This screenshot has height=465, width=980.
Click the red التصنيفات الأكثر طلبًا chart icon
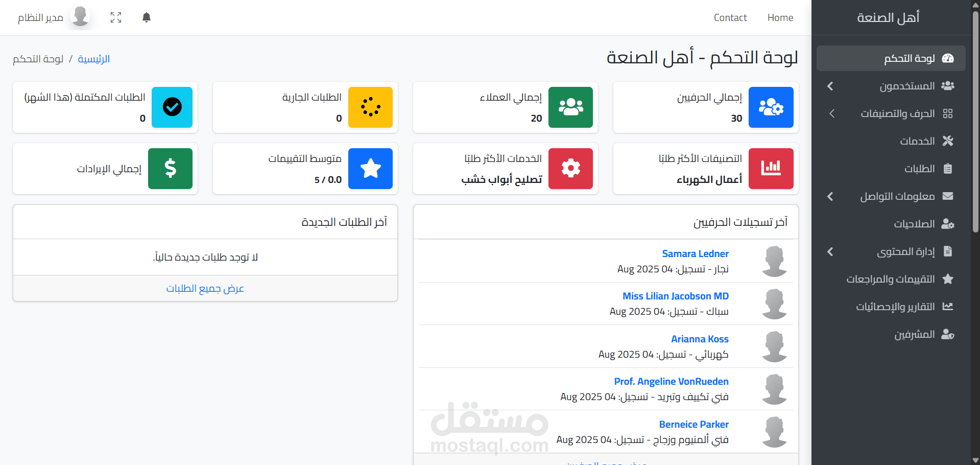(771, 169)
